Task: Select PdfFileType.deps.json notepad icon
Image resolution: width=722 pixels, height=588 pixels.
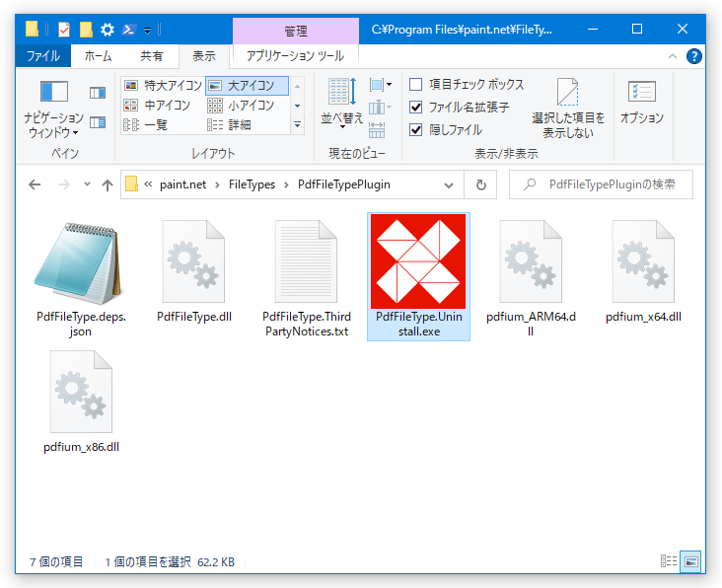Action: point(80,263)
